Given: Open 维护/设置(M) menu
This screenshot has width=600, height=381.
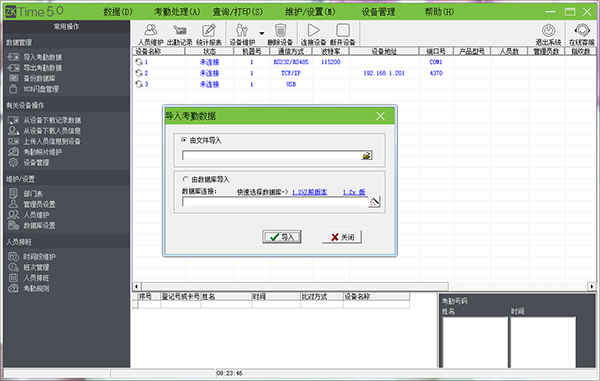Looking at the screenshot, I should click(x=310, y=12).
